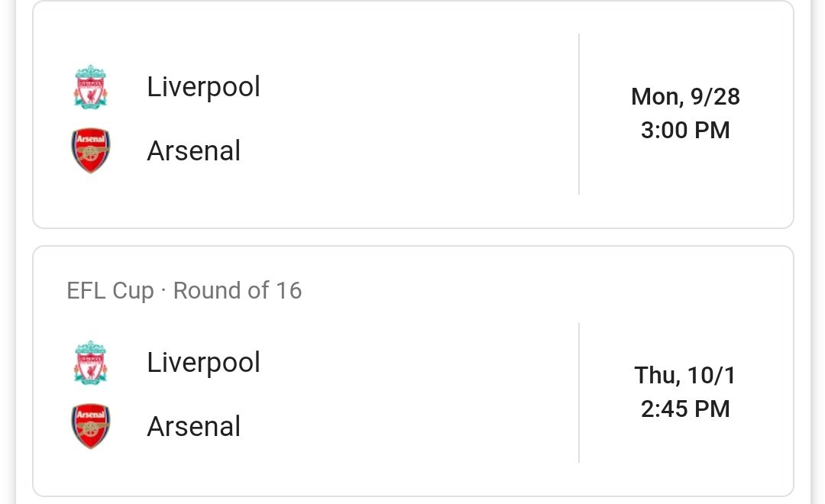Select Arsenal team name in 9/28 fixture
Image resolution: width=825 pixels, height=504 pixels.
(x=193, y=151)
